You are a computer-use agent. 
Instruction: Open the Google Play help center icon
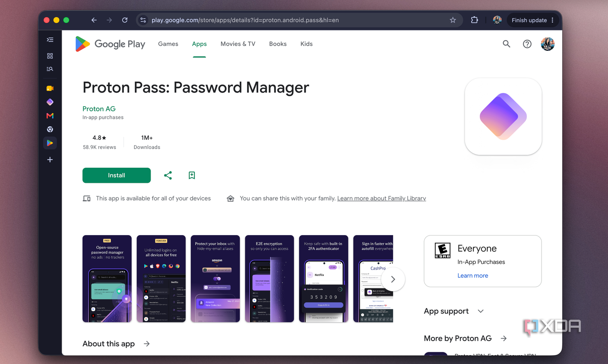click(527, 44)
